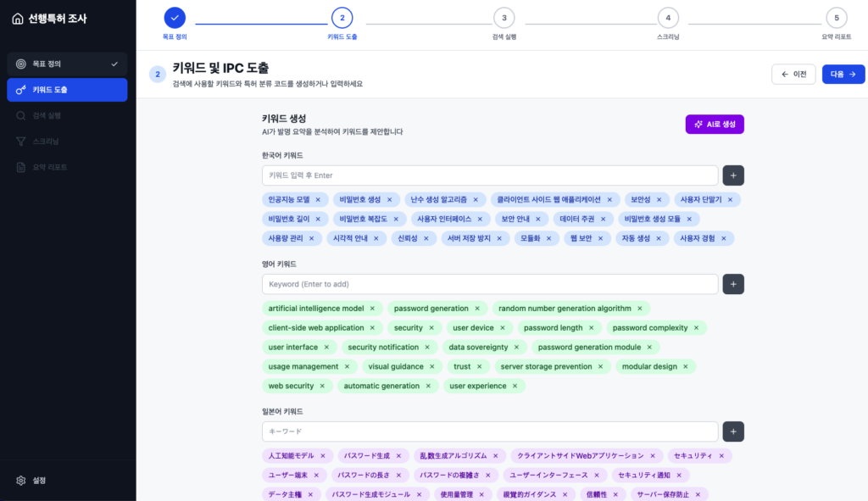Remove the '인공지능 모델' keyword tag
This screenshot has height=501, width=868.
(318, 200)
